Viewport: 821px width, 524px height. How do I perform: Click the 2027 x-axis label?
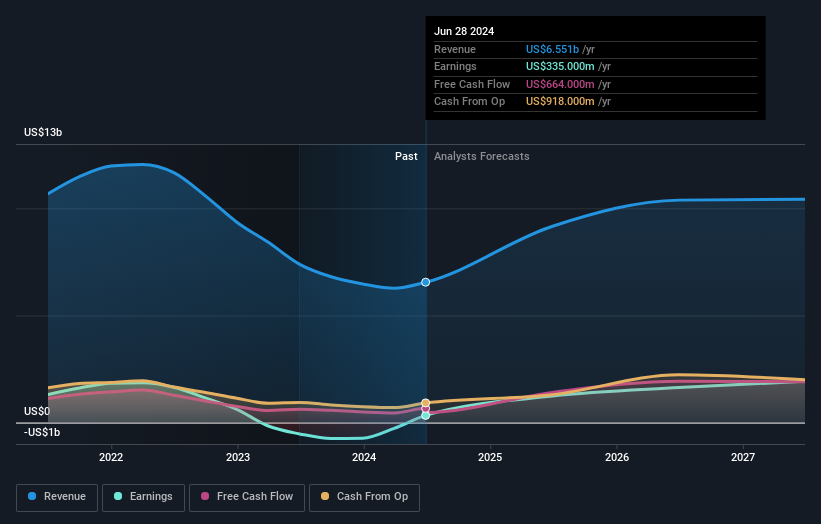[743, 457]
